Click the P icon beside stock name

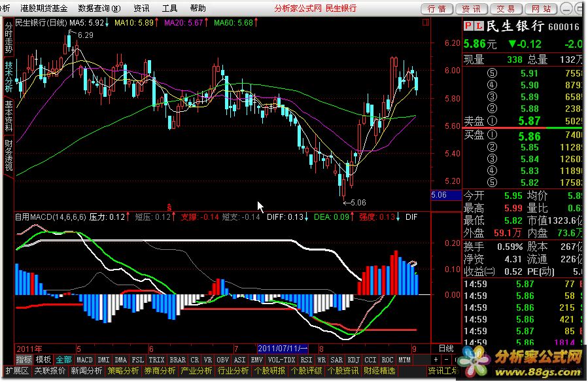pos(469,26)
